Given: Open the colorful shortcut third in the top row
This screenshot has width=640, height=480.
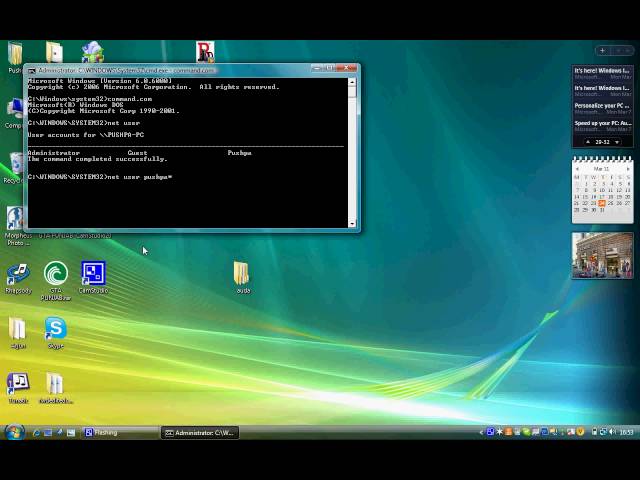Looking at the screenshot, I should pyautogui.click(x=93, y=52).
